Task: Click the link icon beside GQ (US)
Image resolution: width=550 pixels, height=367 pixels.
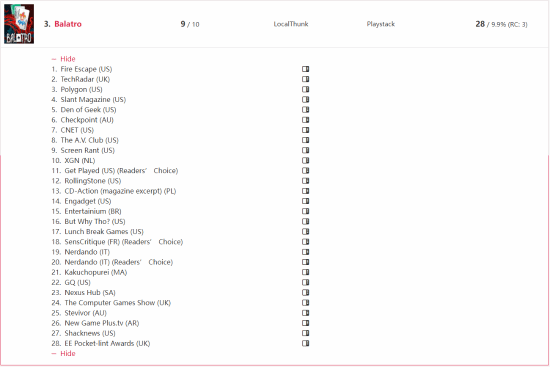Action: (306, 282)
